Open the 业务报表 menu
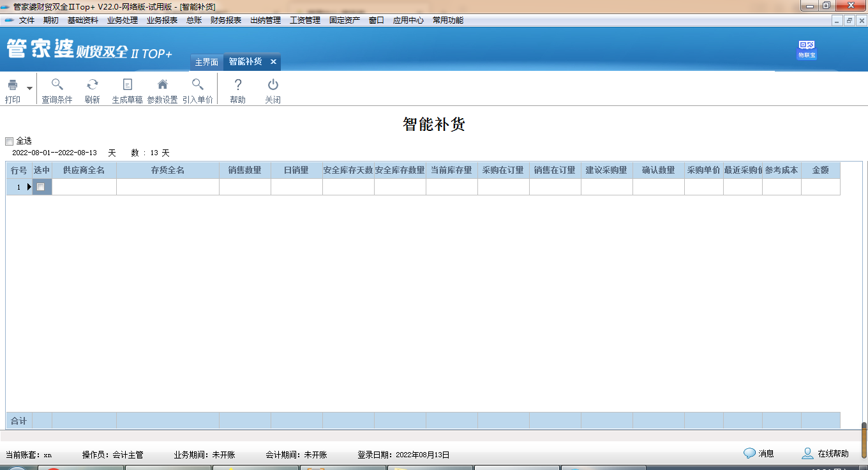This screenshot has width=868, height=470. tap(162, 20)
